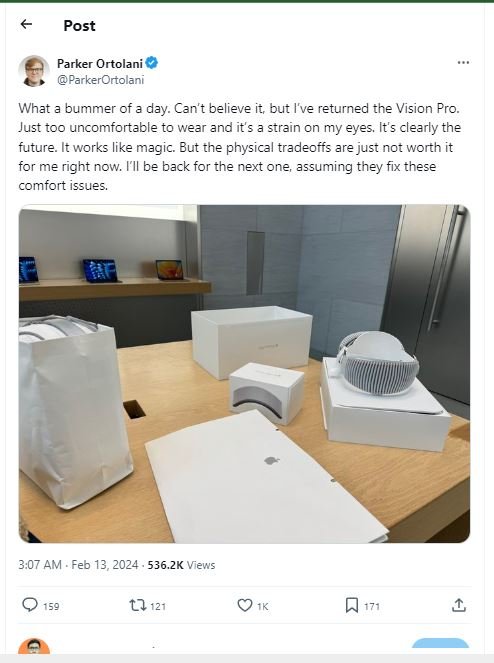Reply using the speech bubble icon
Image resolution: width=494 pixels, height=663 pixels.
30,605
